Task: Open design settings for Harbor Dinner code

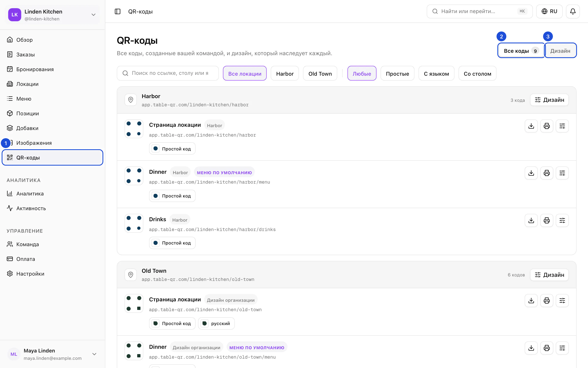Action: (x=562, y=173)
